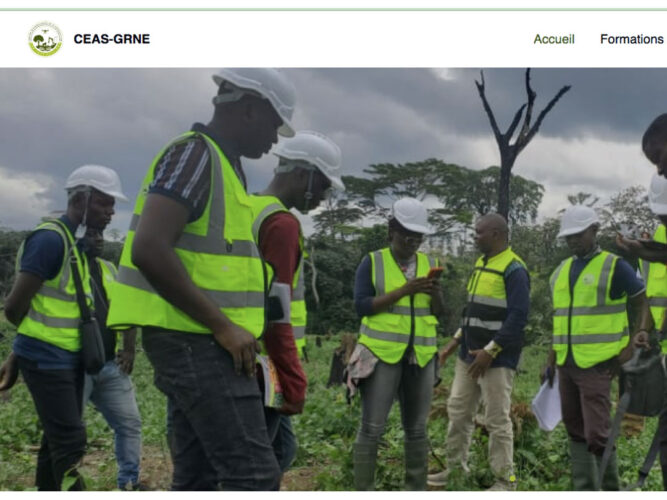Viewport: 667px width, 500px height.
Task: Click the woman's white hard hat
Action: pyautogui.click(x=411, y=215)
